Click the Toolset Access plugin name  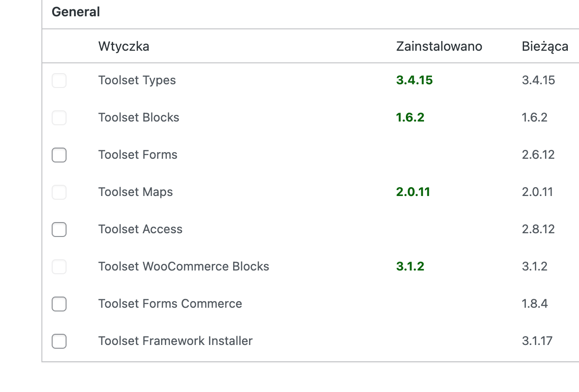[x=140, y=229]
